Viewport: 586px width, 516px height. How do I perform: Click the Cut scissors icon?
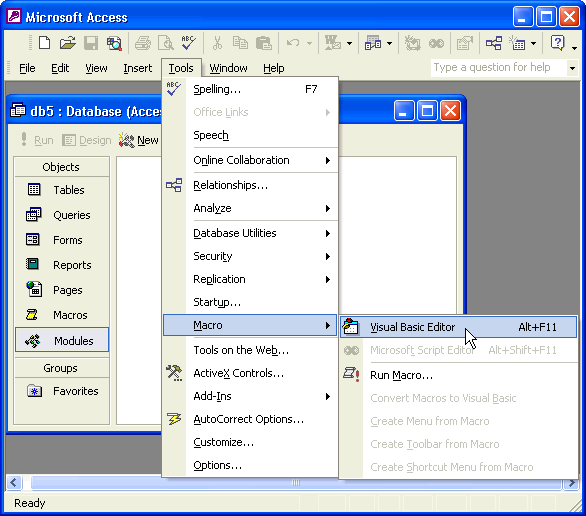(217, 43)
